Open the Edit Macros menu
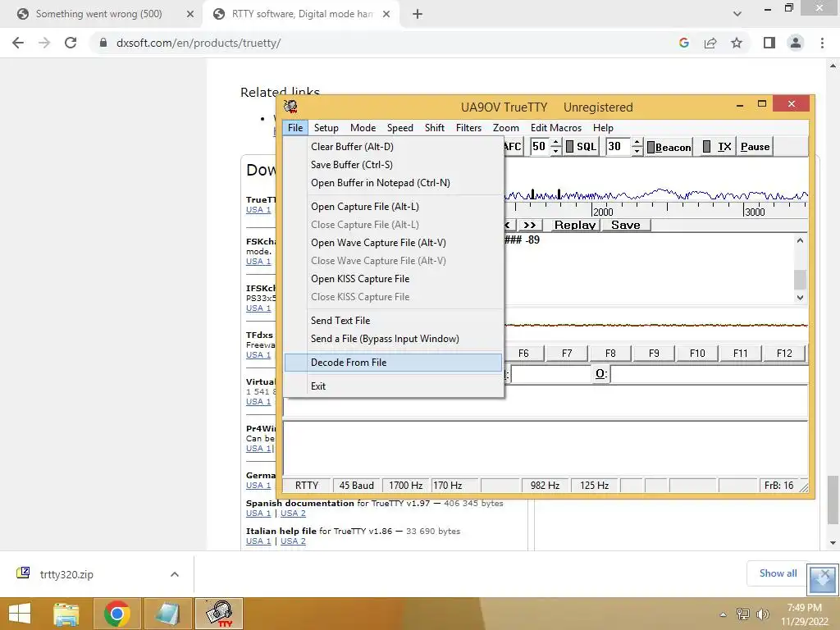The height and width of the screenshot is (630, 840). (x=556, y=127)
